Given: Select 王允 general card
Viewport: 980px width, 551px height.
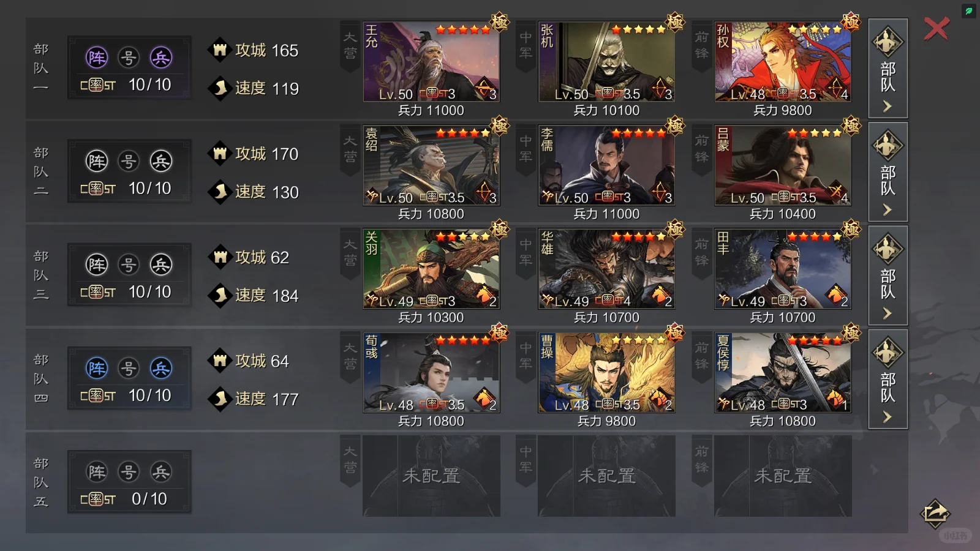Looking at the screenshot, I should [x=431, y=62].
